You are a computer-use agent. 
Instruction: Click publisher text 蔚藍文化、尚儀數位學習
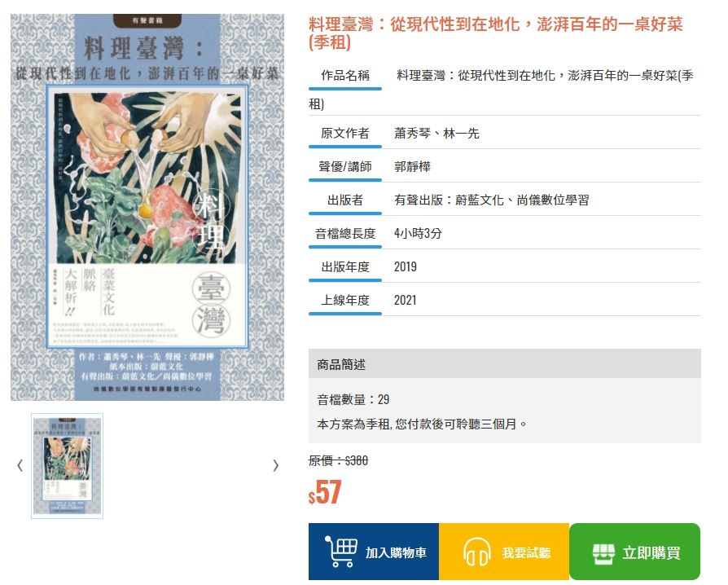pos(522,200)
